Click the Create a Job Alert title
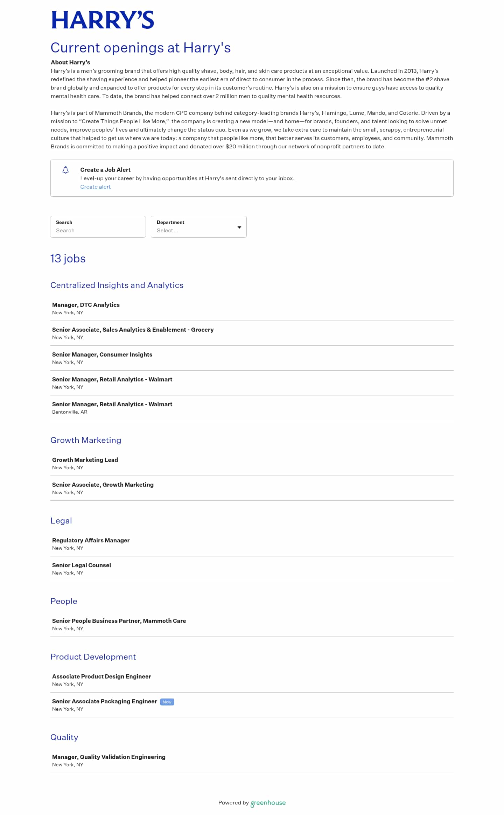Viewport: 504px width, 815px height. pos(105,170)
